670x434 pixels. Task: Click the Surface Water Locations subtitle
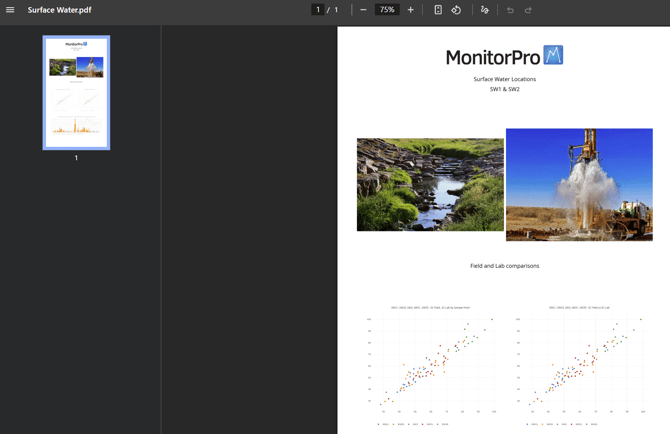coord(504,79)
